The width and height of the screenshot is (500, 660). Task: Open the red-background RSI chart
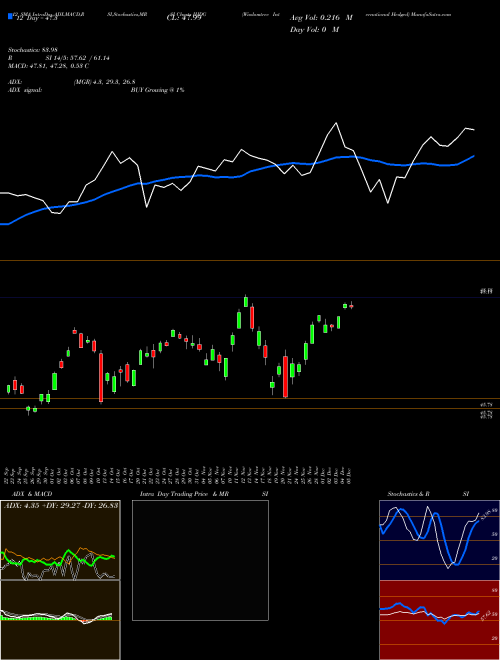439,620
